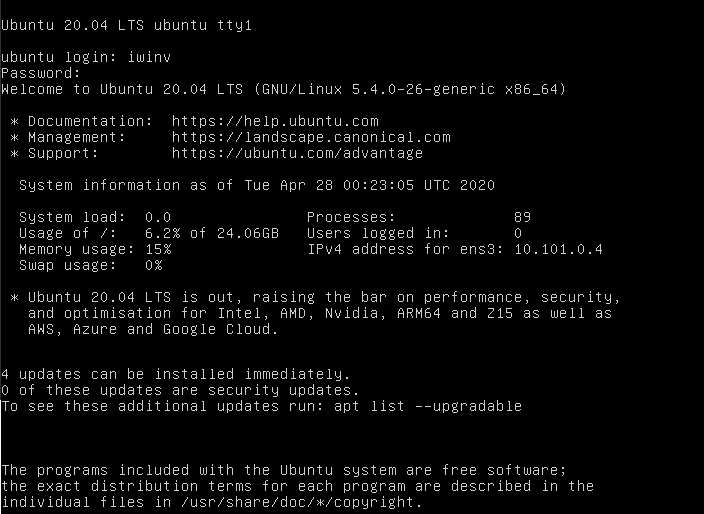Click the disk usage '6.2% of 24.06GB' text
The width and height of the screenshot is (704, 514).
212,233
